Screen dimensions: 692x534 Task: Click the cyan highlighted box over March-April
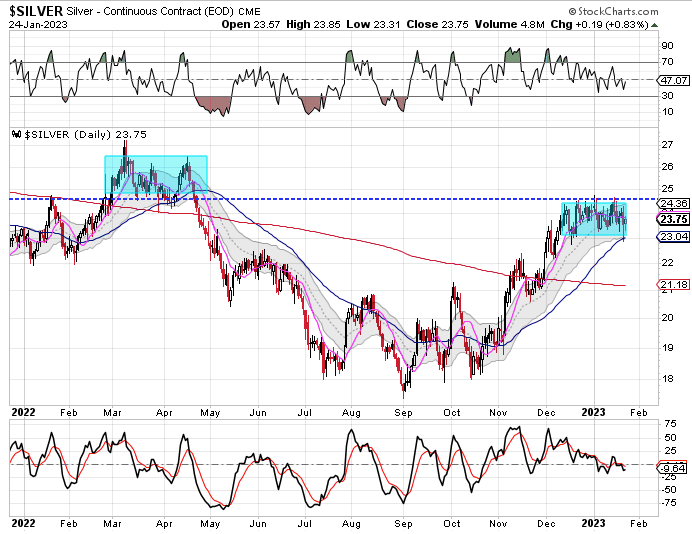[155, 174]
